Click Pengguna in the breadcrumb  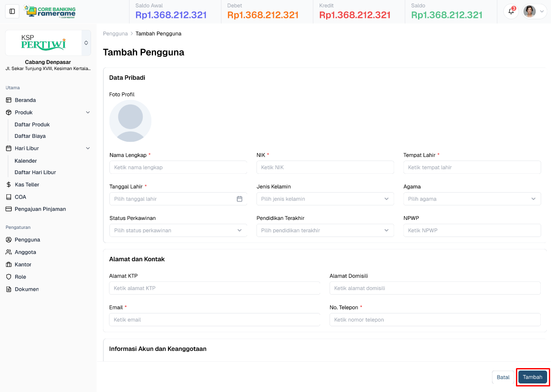point(115,33)
